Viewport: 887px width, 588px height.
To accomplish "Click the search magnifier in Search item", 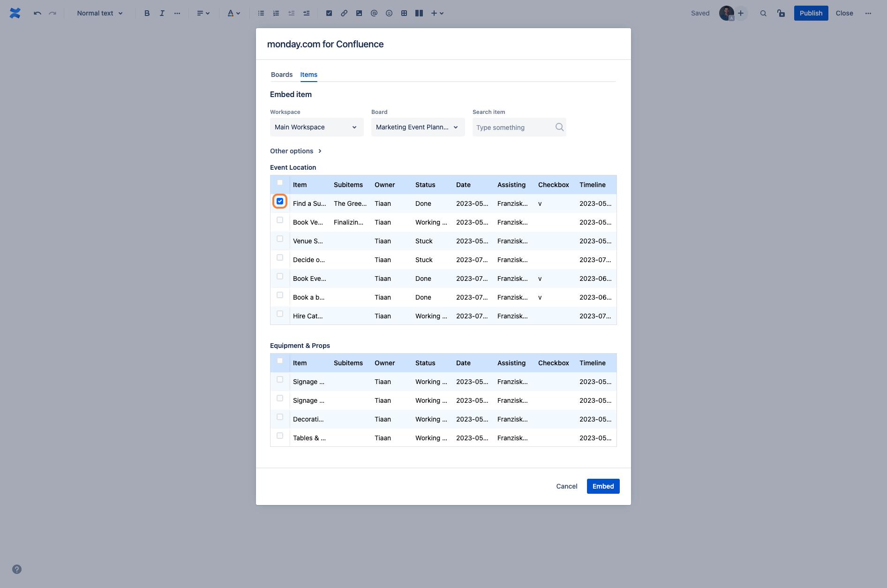I will (x=559, y=127).
